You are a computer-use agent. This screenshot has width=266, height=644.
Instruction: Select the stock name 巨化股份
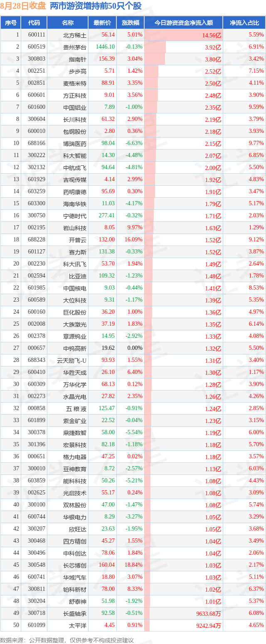point(75,312)
